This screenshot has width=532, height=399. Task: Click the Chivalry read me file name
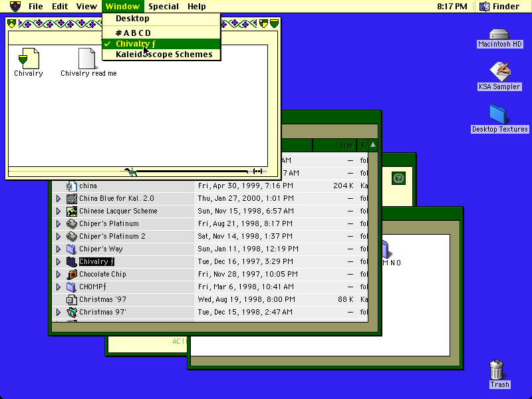click(88, 73)
